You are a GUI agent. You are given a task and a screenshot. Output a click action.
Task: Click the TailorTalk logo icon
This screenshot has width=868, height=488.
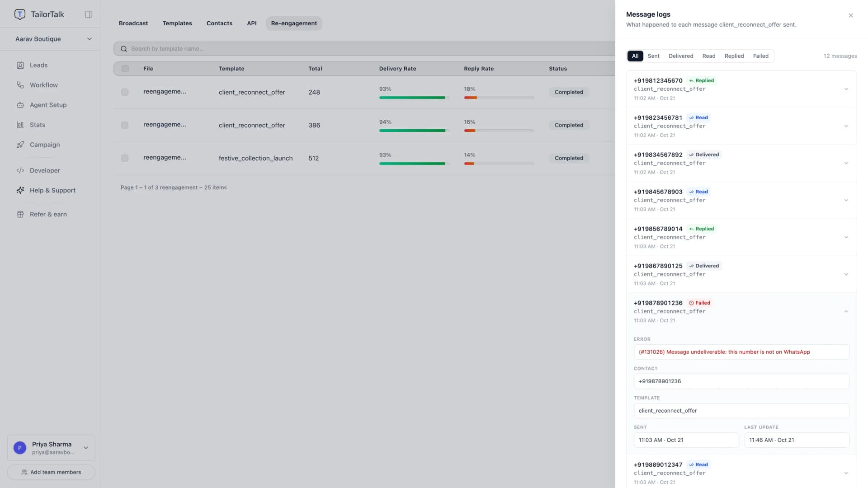[20, 14]
